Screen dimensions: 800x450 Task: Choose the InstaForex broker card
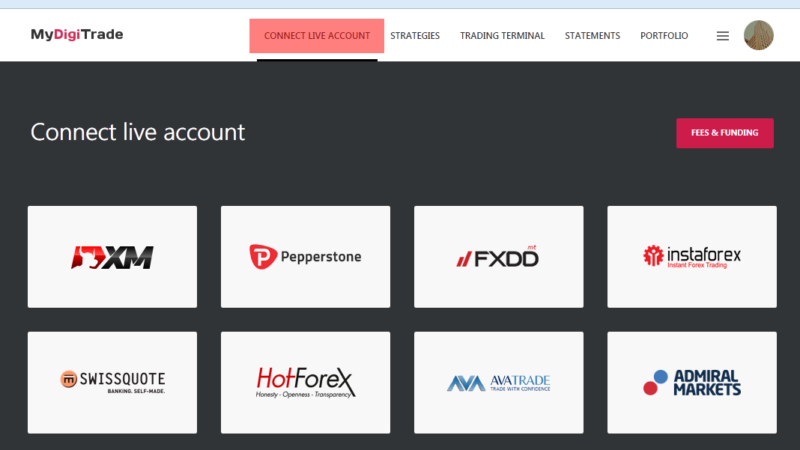(692, 257)
